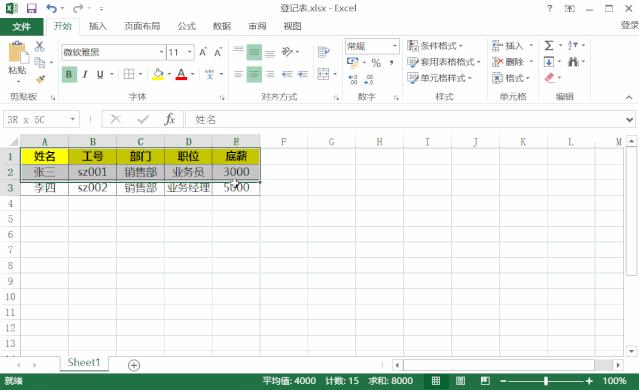
Task: Toggle middle vertical alignment
Action: pyautogui.click(x=254, y=52)
